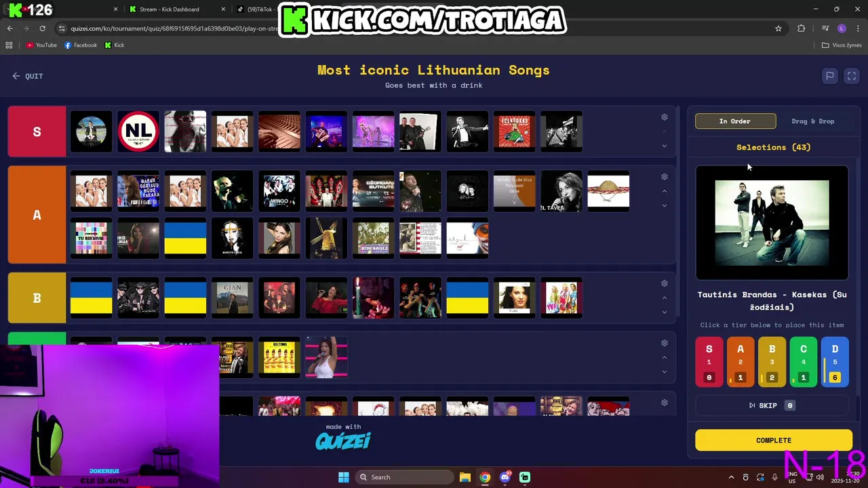Place current song in B tier

click(x=772, y=362)
